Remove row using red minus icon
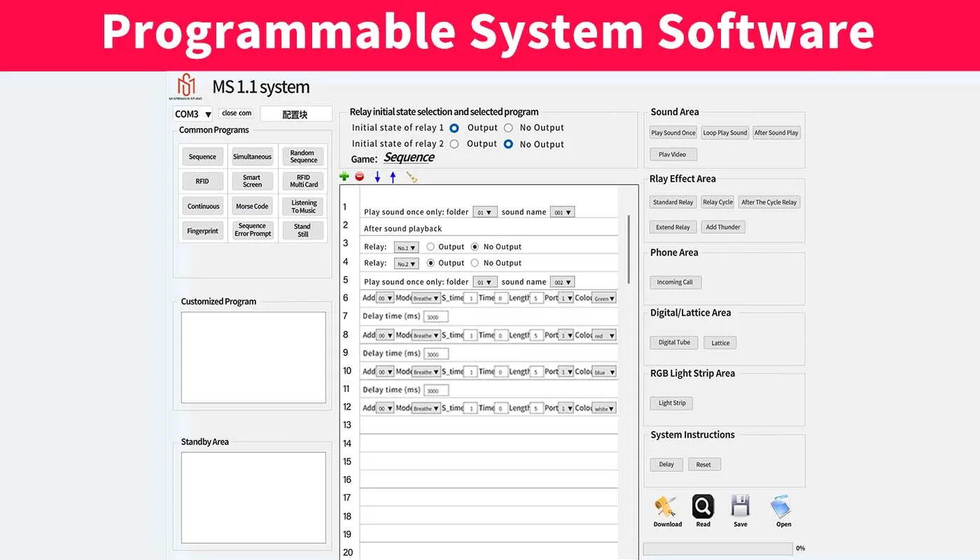This screenshot has width=980, height=560. pyautogui.click(x=359, y=176)
